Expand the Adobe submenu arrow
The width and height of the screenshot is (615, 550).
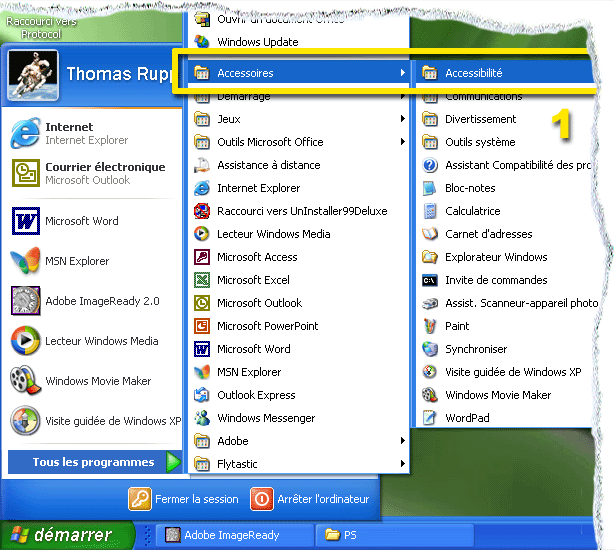pyautogui.click(x=402, y=441)
